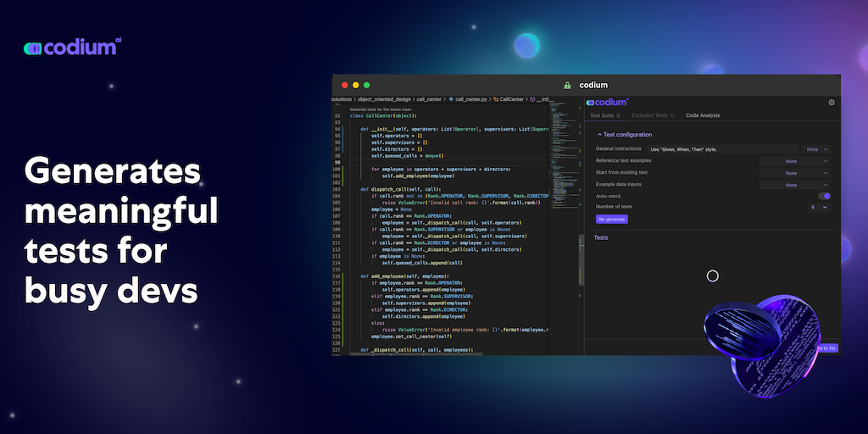Open the Reference test examples dropdown
This screenshot has width=868, height=434.
pos(794,161)
